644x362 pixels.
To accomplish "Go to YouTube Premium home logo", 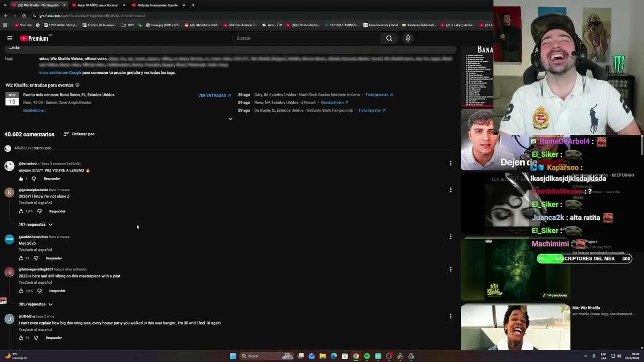I will (x=34, y=38).
